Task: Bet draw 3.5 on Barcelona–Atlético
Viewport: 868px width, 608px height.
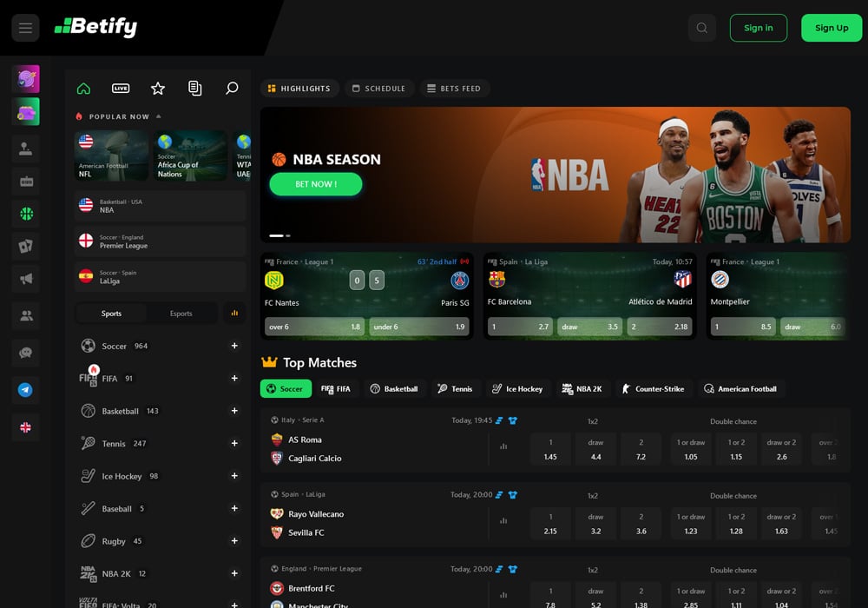Action: pos(589,327)
